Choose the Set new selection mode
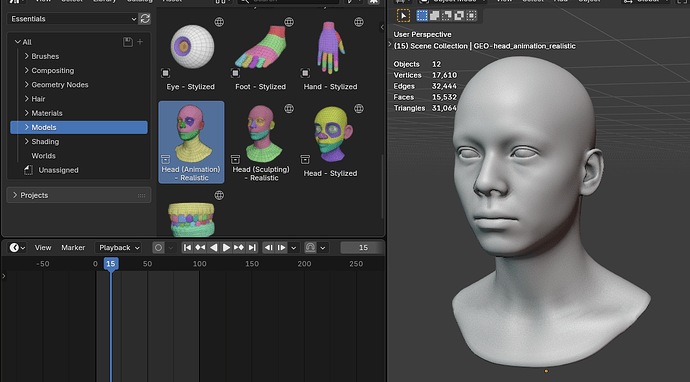Viewport: 690px width, 382px height. [x=422, y=15]
